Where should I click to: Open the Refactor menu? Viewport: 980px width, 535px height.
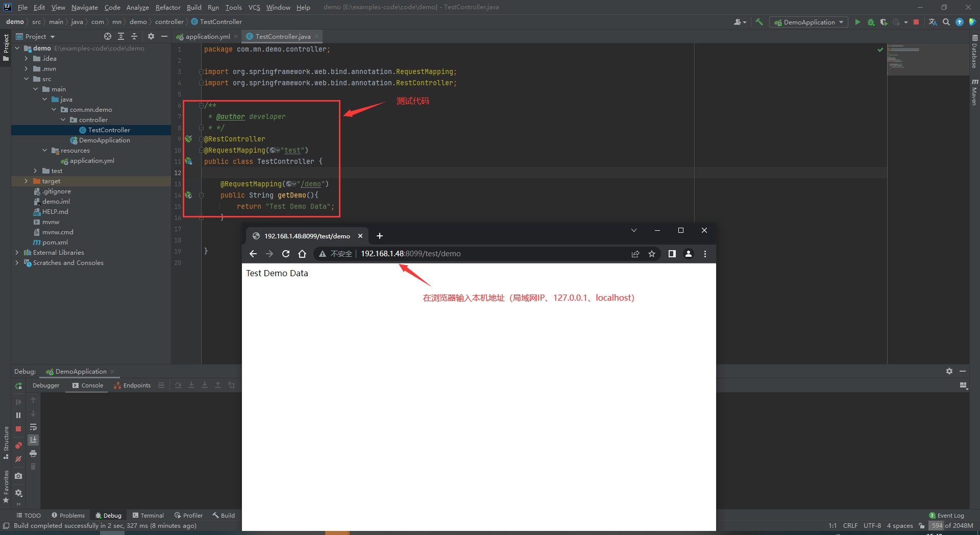coord(168,7)
